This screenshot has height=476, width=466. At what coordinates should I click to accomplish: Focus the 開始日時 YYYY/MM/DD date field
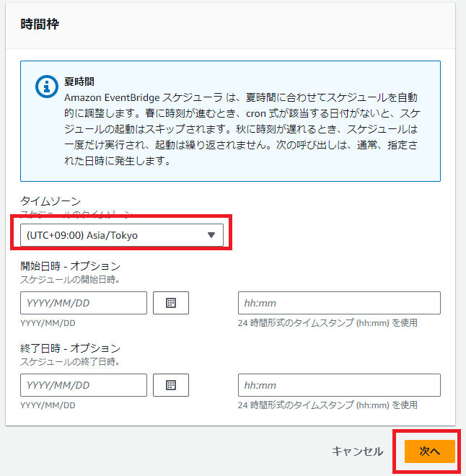[84, 303]
